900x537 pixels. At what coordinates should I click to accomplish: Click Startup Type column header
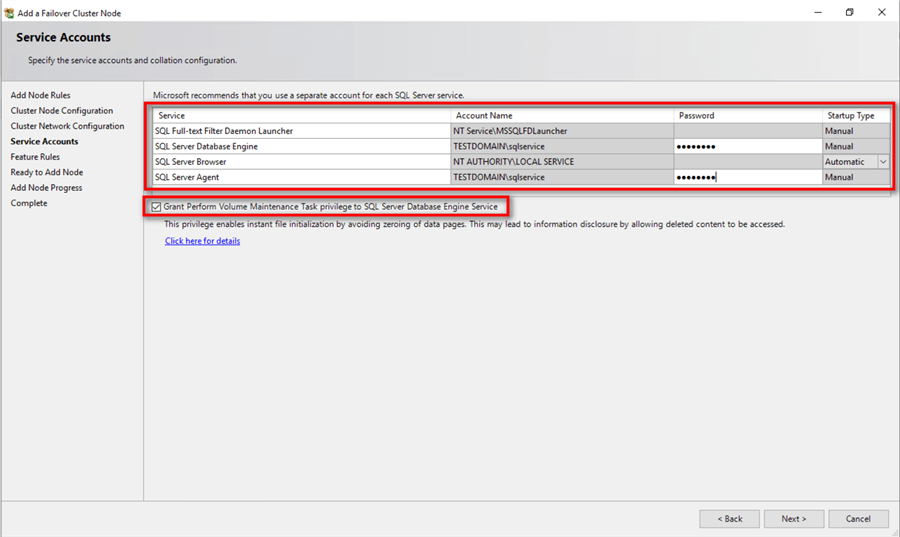(x=856, y=115)
